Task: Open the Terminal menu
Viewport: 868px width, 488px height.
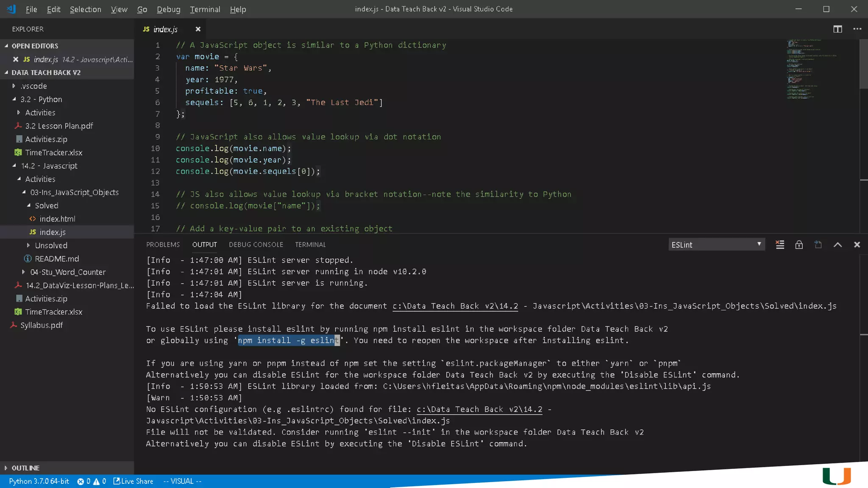Action: (205, 9)
